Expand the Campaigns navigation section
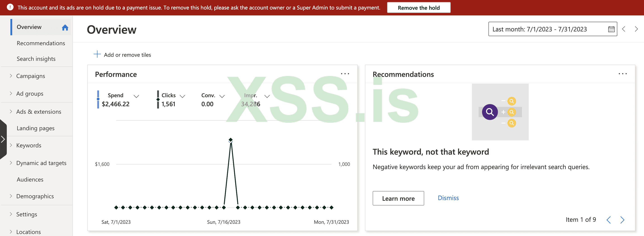This screenshot has width=644, height=236. [x=11, y=76]
